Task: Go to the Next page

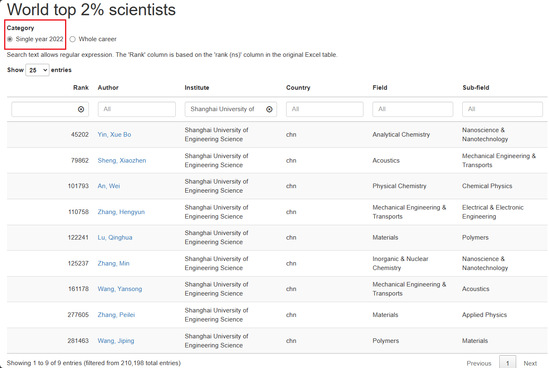Action: pos(530,363)
